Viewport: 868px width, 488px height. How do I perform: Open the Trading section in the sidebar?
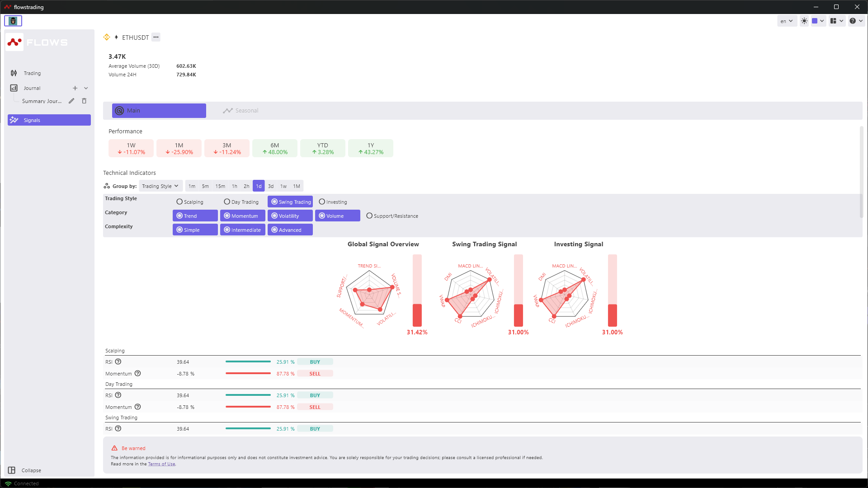point(32,73)
